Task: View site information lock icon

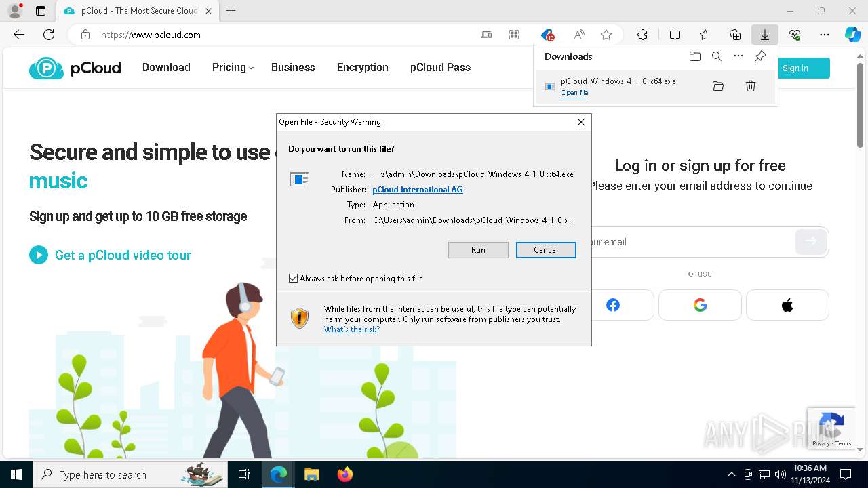Action: coord(85,35)
